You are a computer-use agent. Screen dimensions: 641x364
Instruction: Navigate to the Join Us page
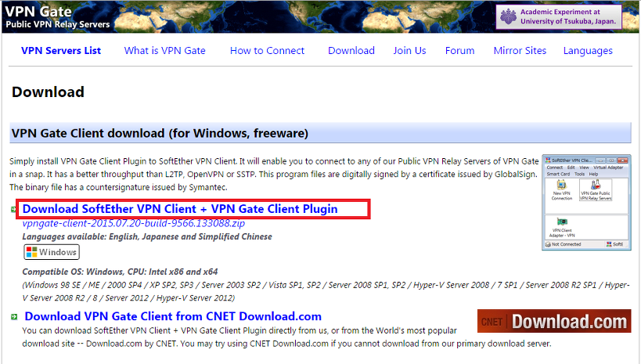tap(409, 51)
